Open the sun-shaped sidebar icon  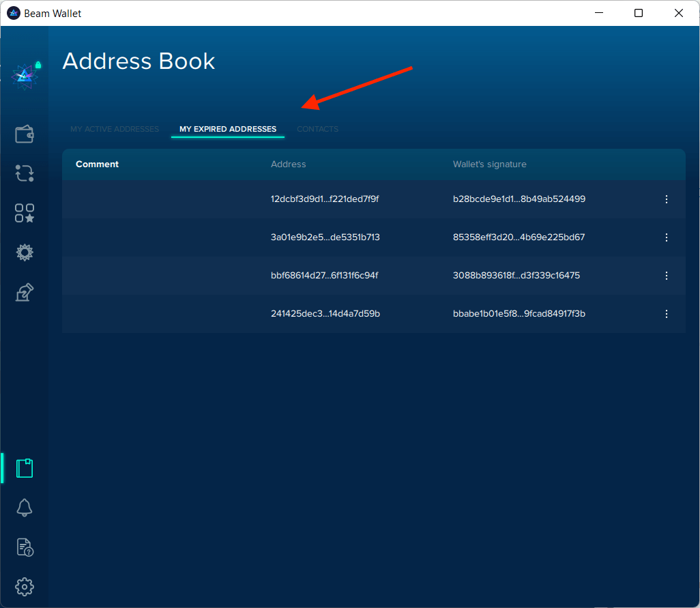coord(25,253)
